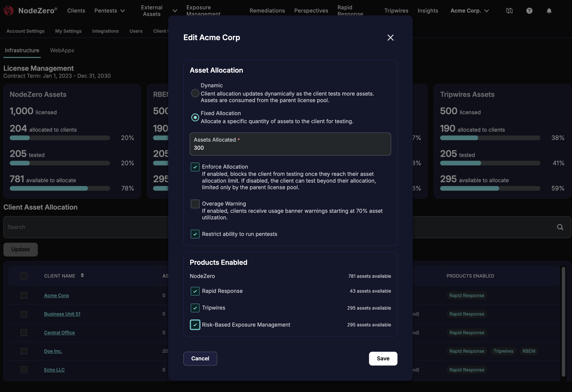572x392 pixels.
Task: Switch to the Account Settings tab
Action: coord(25,31)
